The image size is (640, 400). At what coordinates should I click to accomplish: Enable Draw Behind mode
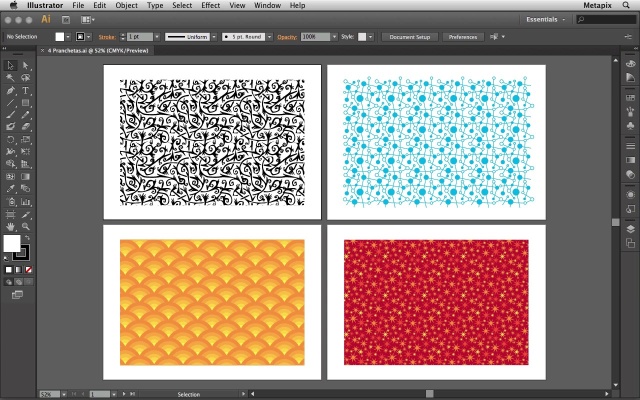pos(18,282)
